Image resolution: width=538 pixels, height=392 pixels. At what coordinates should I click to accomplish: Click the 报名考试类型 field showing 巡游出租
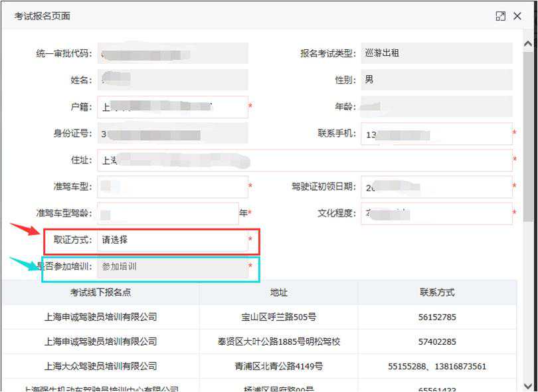coord(436,53)
